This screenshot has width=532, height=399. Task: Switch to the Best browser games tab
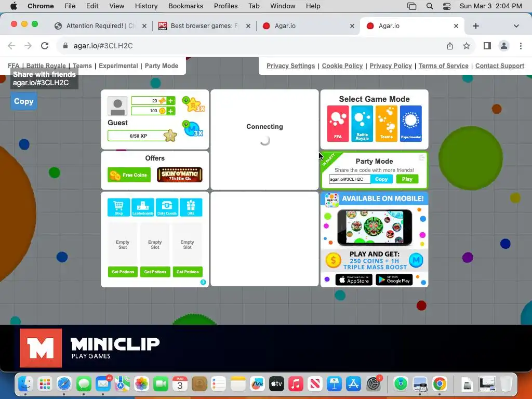point(204,26)
